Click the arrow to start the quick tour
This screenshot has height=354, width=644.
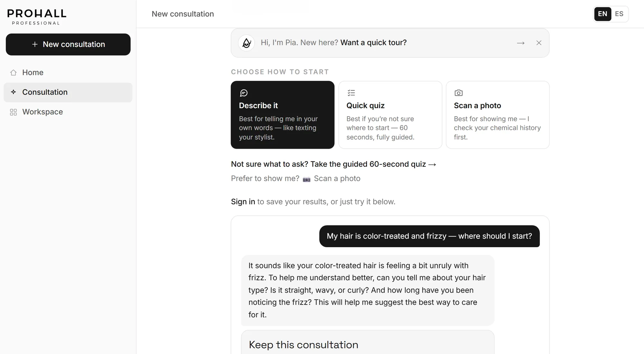521,43
